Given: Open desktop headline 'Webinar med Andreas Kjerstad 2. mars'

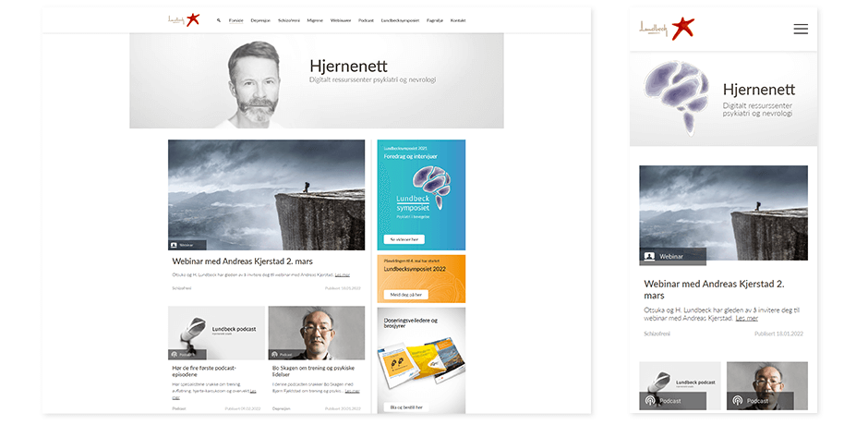Looking at the screenshot, I should point(242,261).
